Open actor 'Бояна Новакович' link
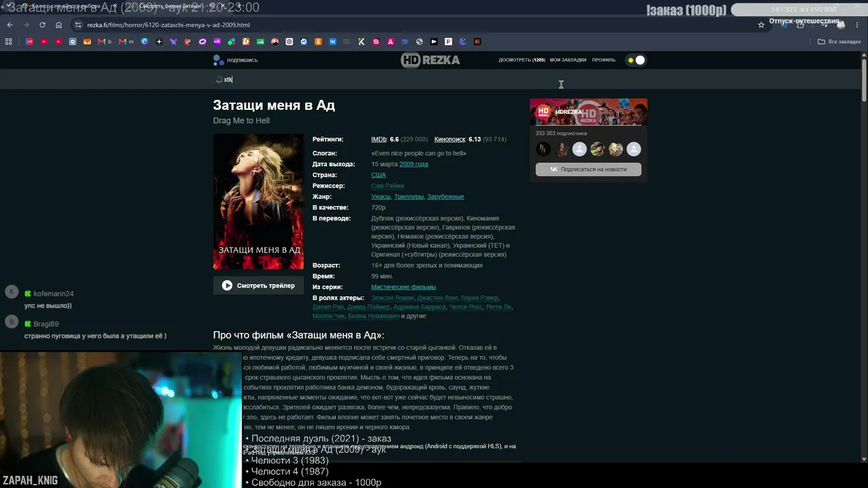 pos(374,316)
